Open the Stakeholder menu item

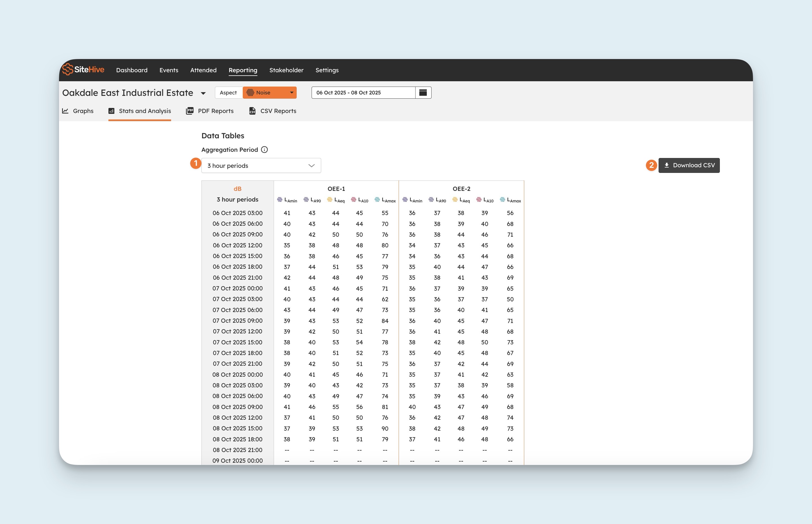[x=286, y=70]
